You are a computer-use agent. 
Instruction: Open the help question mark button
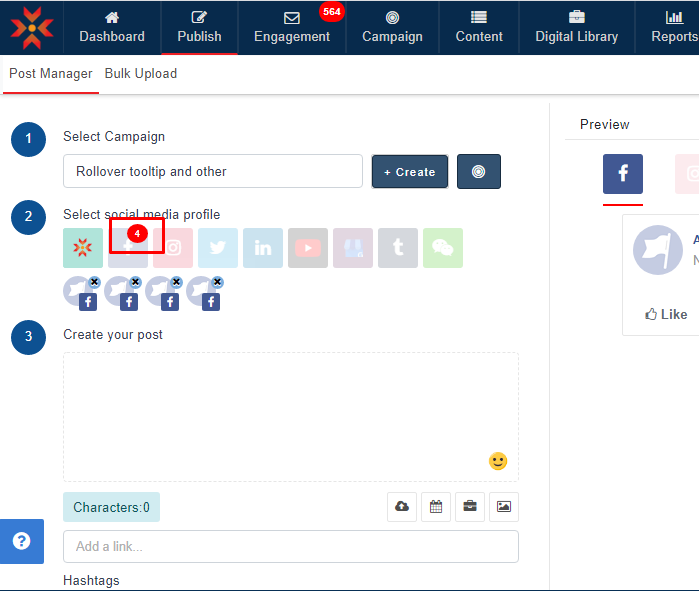click(x=22, y=541)
